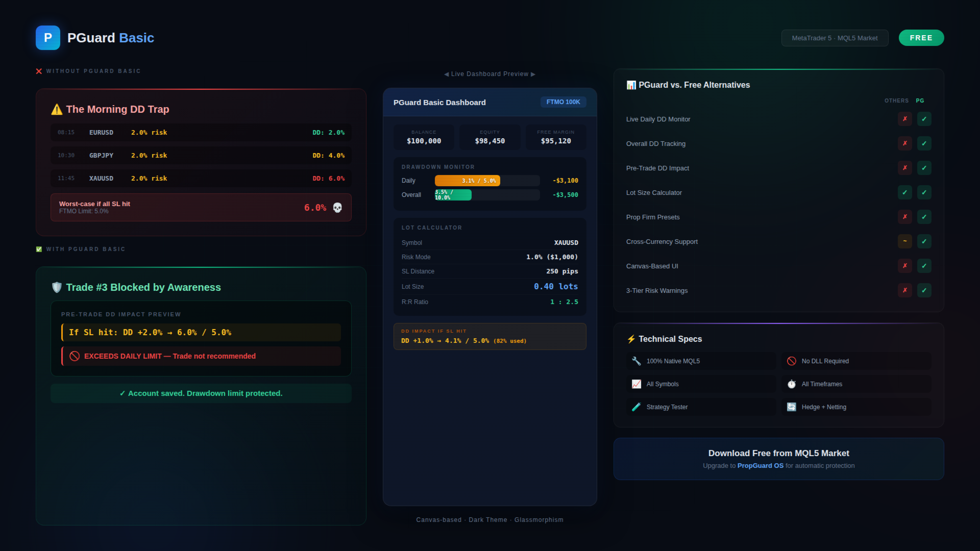Open the PropGuard OS link
The width and height of the screenshot is (980, 551).
pos(760,466)
